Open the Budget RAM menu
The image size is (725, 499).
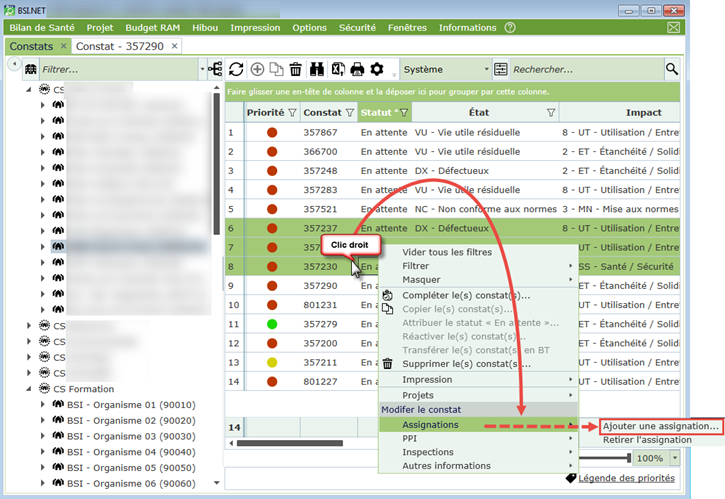point(153,28)
